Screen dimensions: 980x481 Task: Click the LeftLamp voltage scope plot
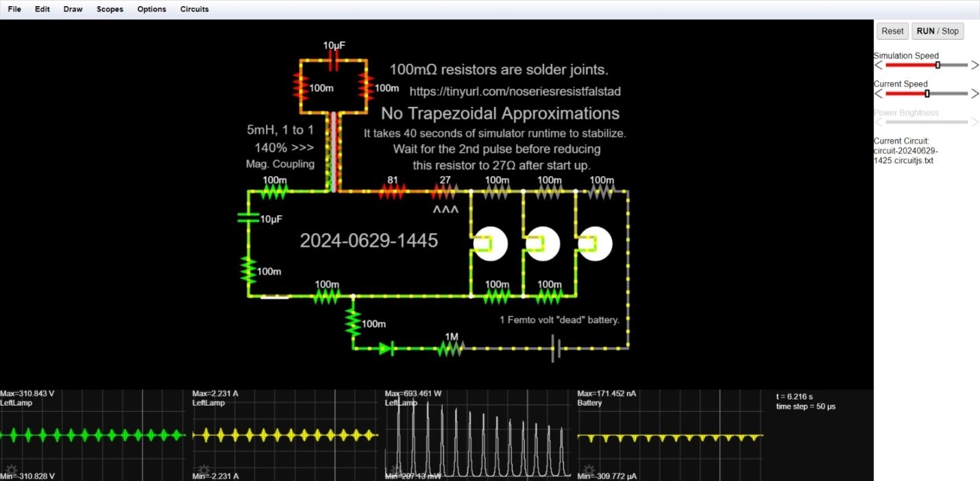tap(93, 435)
